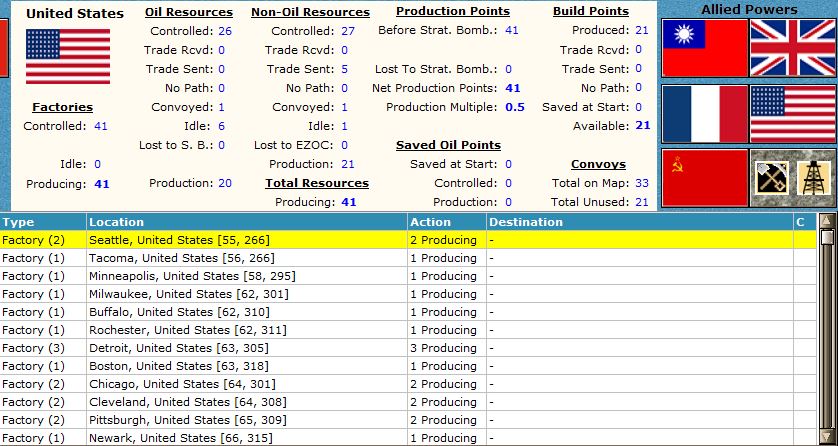This screenshot has width=838, height=446.
Task: Click the Net Production Points value 41
Action: 513,88
